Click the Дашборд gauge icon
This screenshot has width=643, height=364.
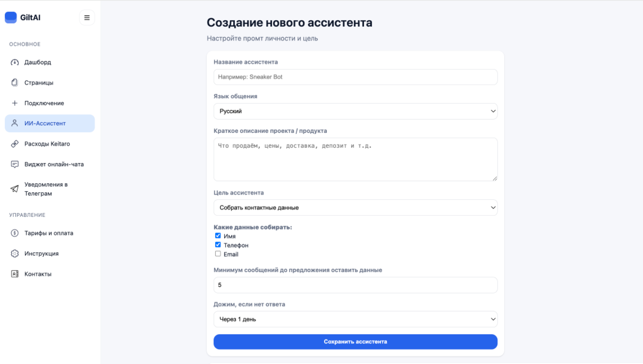15,63
